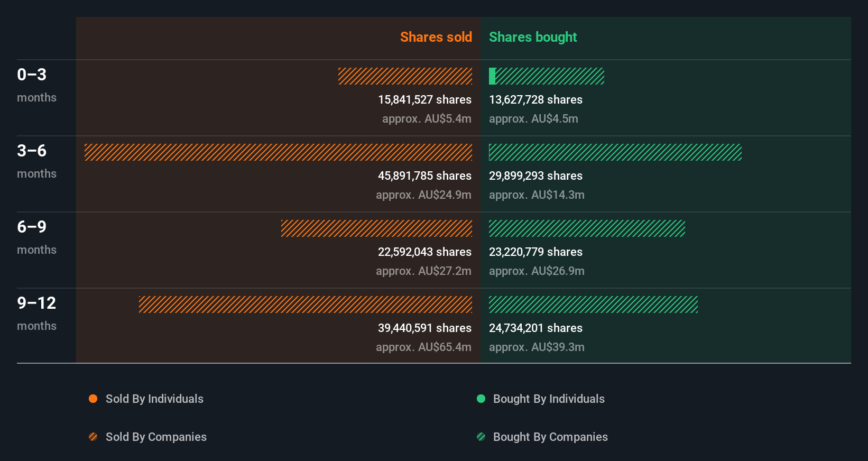Click the orange Sold By Individuals legend dot
Screen dimensions: 868x461
[x=93, y=399]
